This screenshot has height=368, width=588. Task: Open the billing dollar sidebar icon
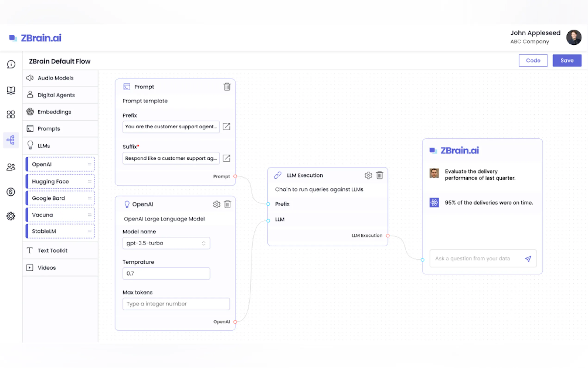(x=11, y=192)
